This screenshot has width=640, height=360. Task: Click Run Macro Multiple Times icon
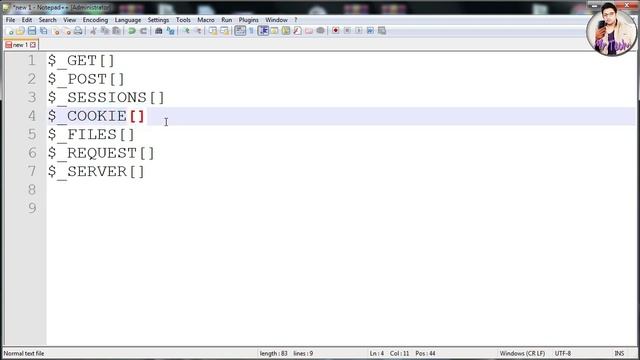(370, 31)
